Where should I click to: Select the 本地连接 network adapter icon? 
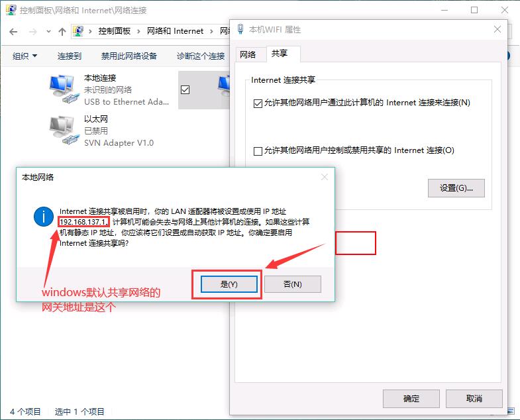64,89
